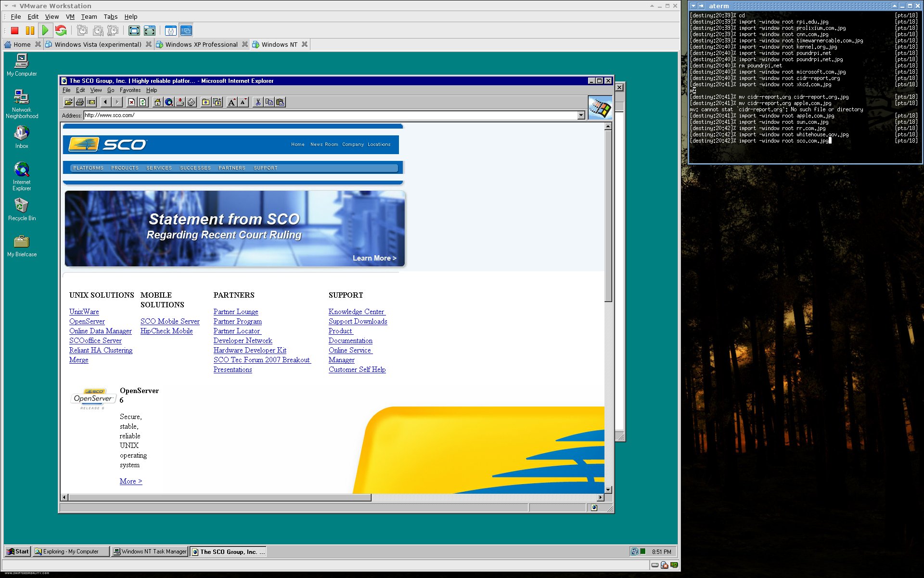Select the My Briefcase desktop icon
The height and width of the screenshot is (578, 924).
[22, 246]
